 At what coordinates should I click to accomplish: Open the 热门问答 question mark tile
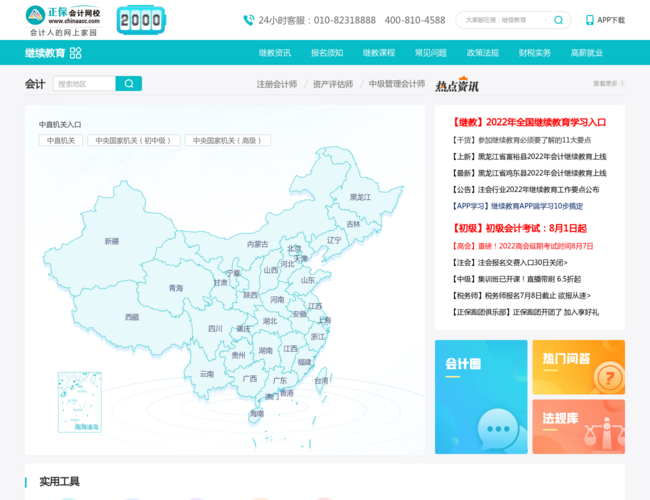tap(578, 366)
